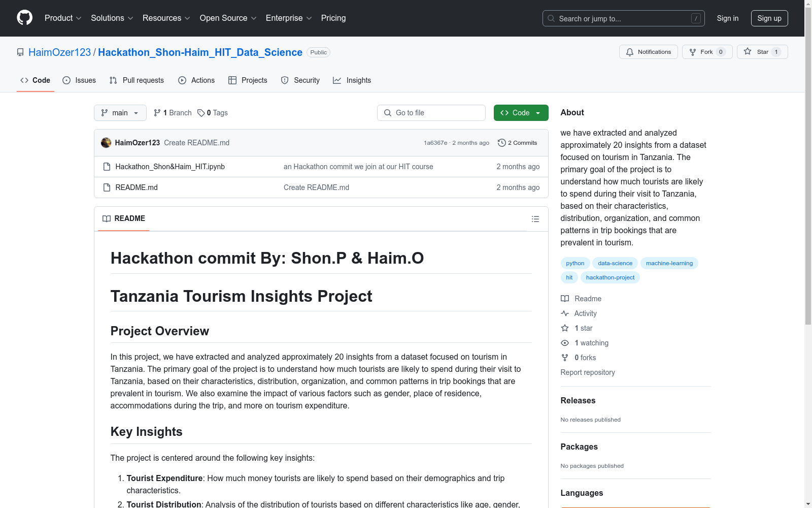Expand the Open Source menu
This screenshot has height=508, width=812.
tap(228, 18)
